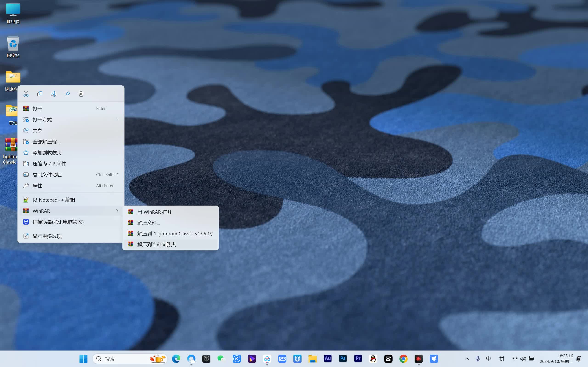Open Premiere Pro from the taskbar
The width and height of the screenshot is (588, 367).
click(x=358, y=359)
